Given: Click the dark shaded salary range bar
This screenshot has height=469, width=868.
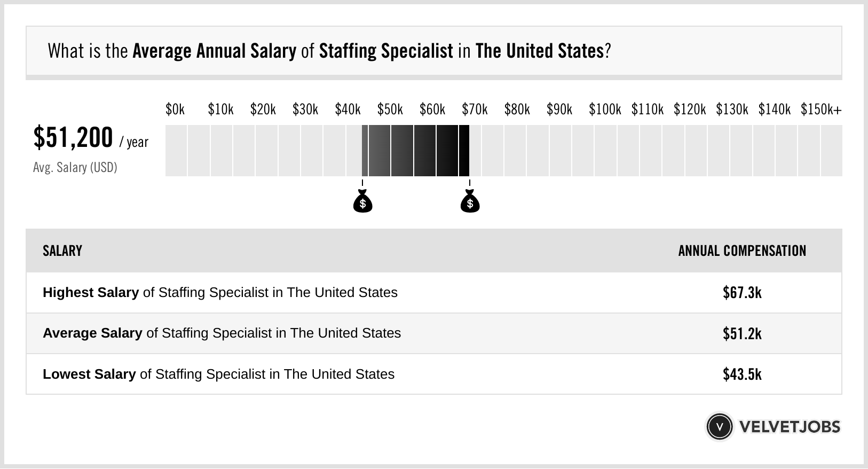Looking at the screenshot, I should pos(415,151).
